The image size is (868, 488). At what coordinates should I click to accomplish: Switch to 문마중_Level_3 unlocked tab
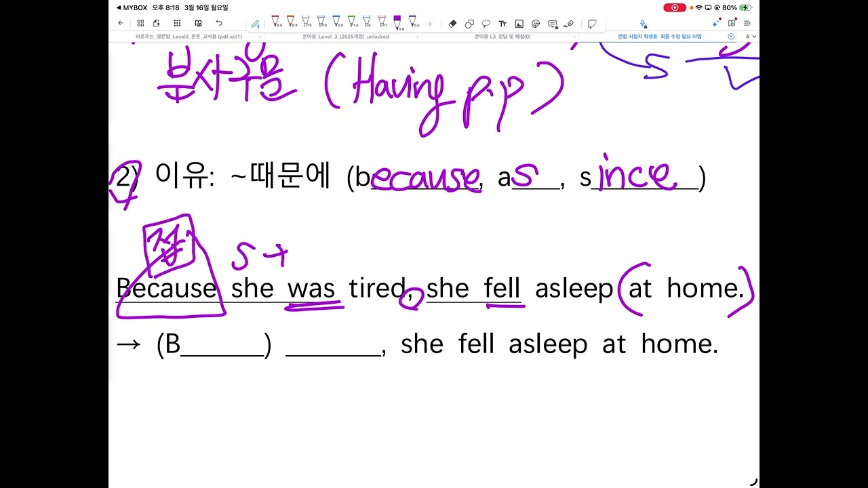point(346,37)
